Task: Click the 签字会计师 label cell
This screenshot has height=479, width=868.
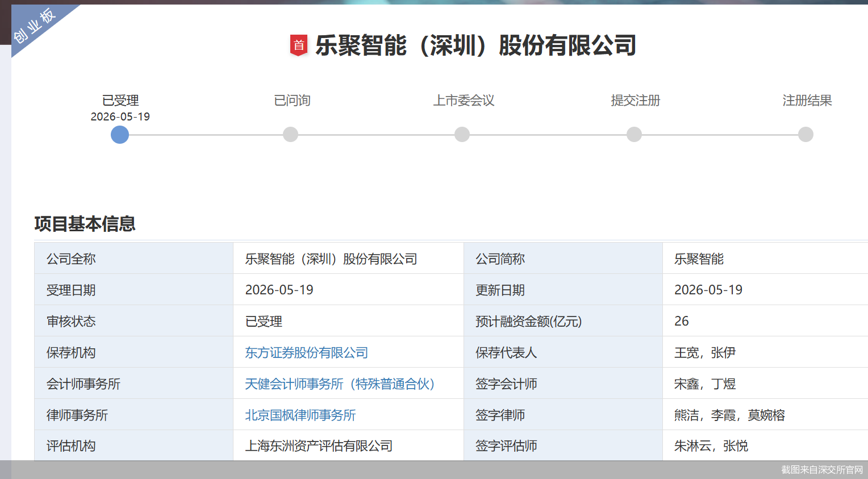Action: coord(564,384)
